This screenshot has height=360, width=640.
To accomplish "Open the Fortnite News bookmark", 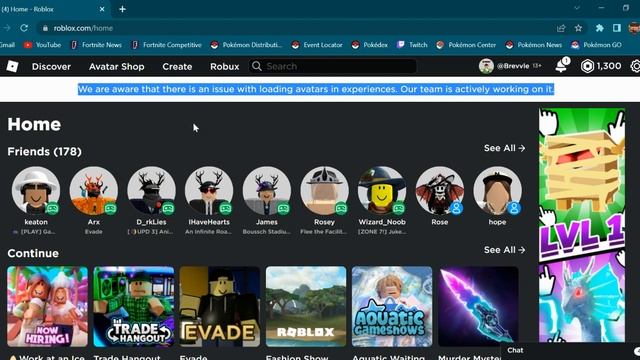I will [96, 45].
